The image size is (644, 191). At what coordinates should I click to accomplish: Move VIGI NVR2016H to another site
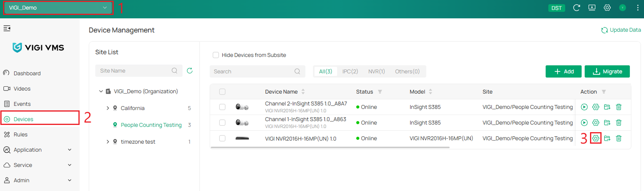coord(607,138)
